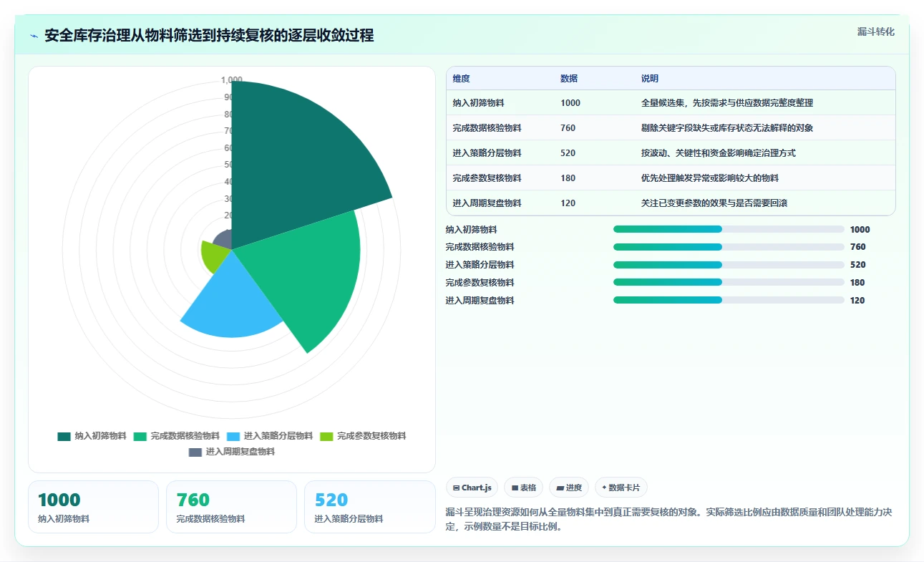The height and width of the screenshot is (562, 924).
Task: Click the 说明 column header
Action: click(x=650, y=79)
